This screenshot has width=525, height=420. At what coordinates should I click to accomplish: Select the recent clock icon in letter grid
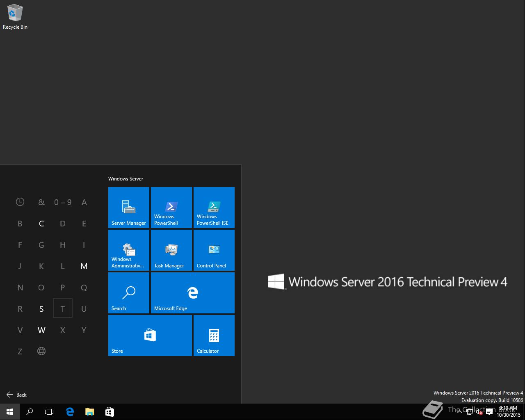pyautogui.click(x=20, y=202)
